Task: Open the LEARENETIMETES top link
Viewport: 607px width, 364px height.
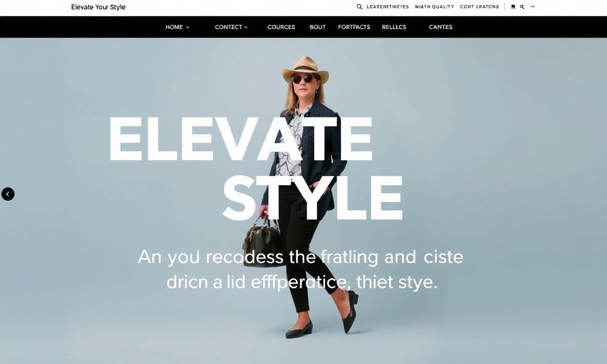Action: tap(387, 7)
